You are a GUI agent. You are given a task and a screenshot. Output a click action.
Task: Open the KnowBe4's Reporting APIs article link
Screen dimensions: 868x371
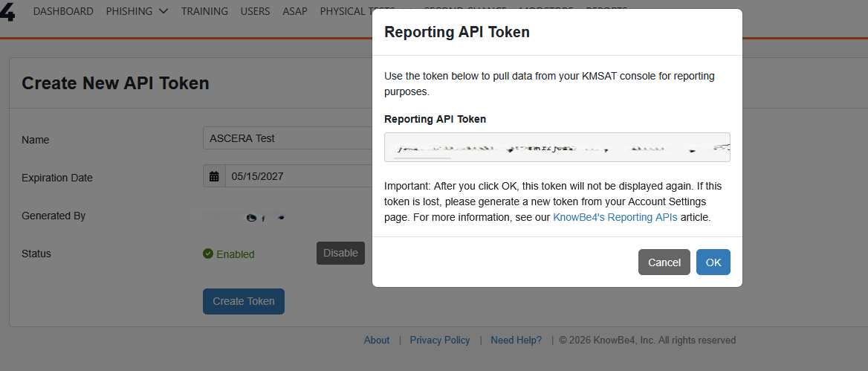coord(615,217)
